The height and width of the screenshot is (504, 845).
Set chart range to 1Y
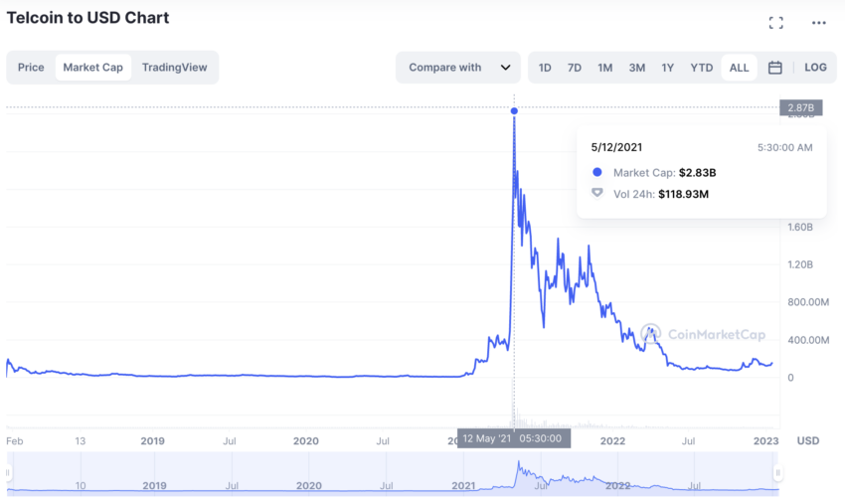[668, 68]
